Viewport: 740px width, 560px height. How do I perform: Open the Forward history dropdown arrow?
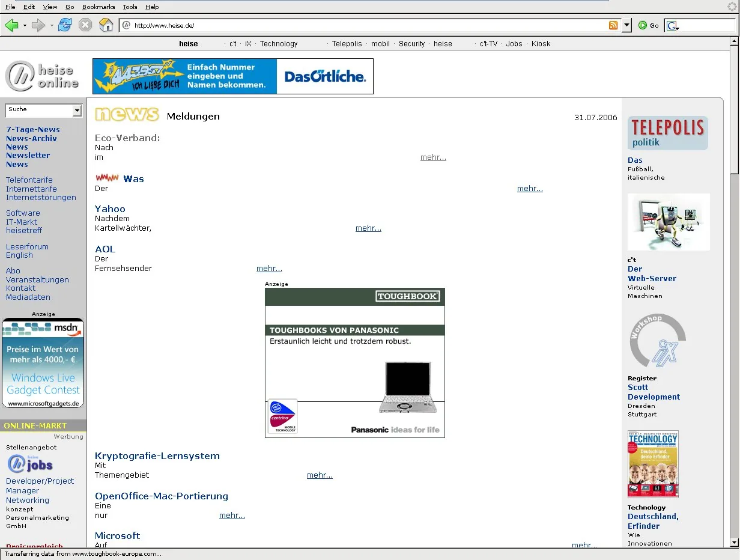click(52, 26)
